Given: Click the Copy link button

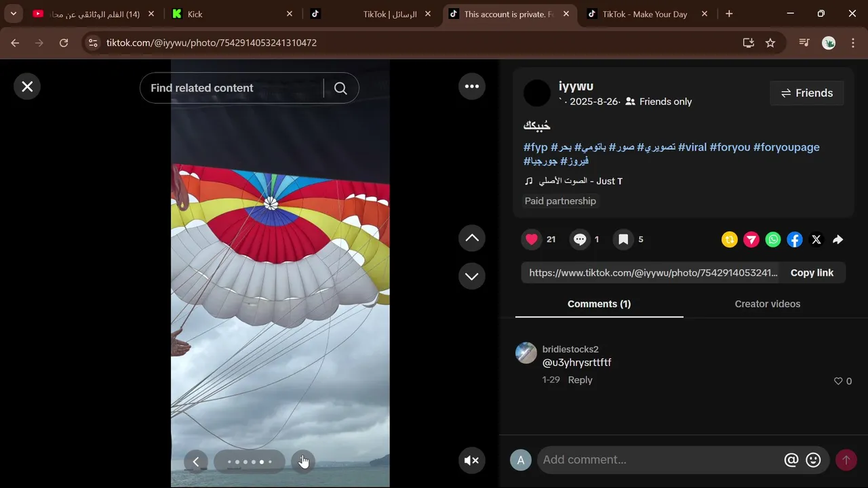Looking at the screenshot, I should tap(812, 272).
